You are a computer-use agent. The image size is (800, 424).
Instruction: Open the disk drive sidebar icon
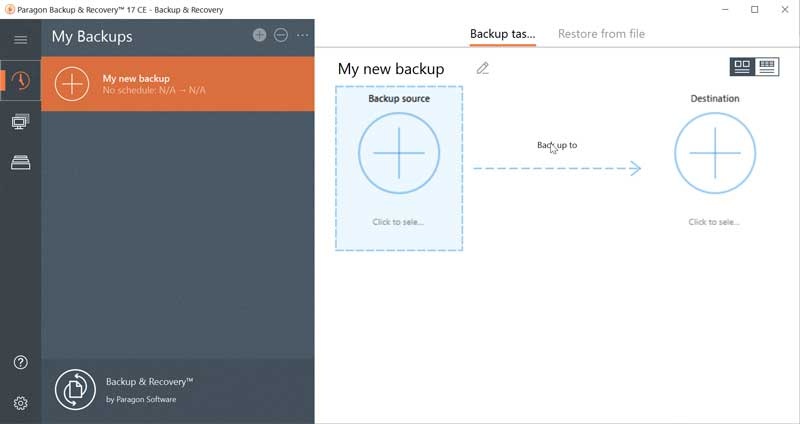pyautogui.click(x=20, y=163)
